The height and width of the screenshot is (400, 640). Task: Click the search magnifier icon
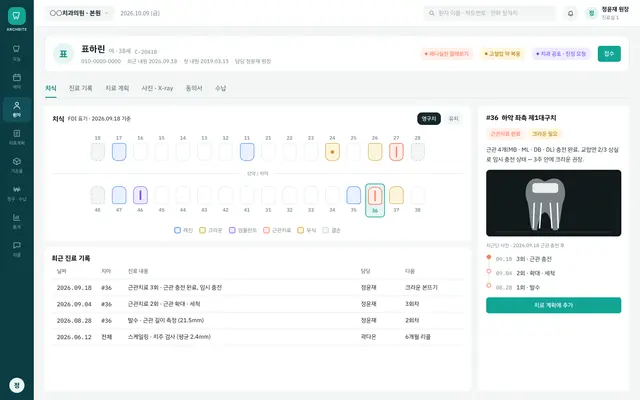[432, 13]
